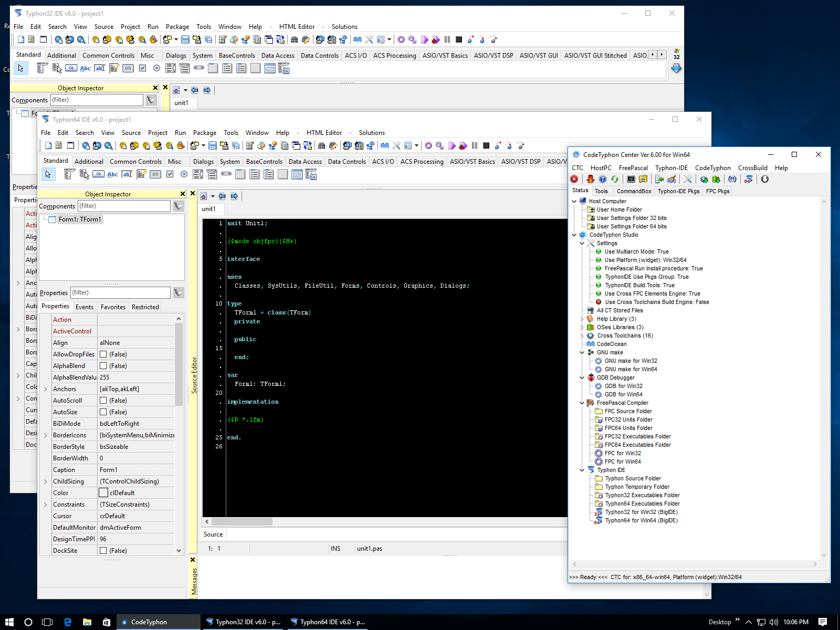Close the Typhon64 Object Inspector panel

tap(183, 194)
